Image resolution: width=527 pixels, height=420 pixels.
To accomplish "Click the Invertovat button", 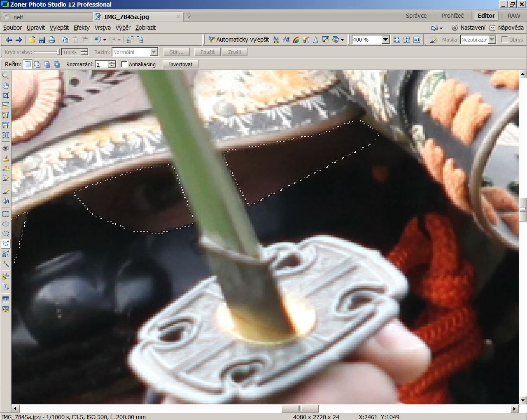I will tap(180, 64).
